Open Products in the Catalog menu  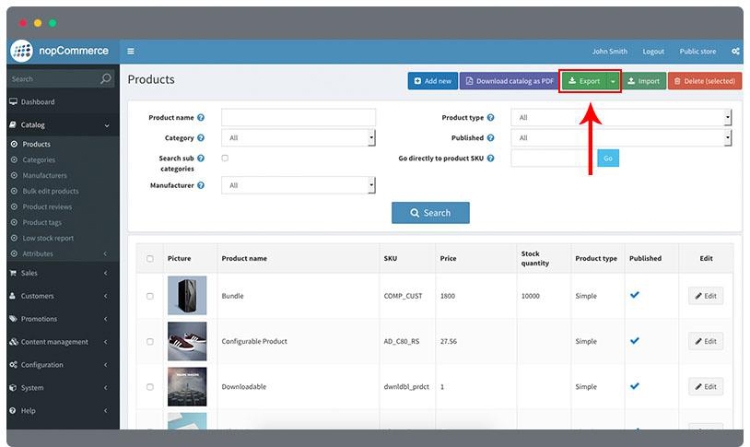[x=36, y=144]
